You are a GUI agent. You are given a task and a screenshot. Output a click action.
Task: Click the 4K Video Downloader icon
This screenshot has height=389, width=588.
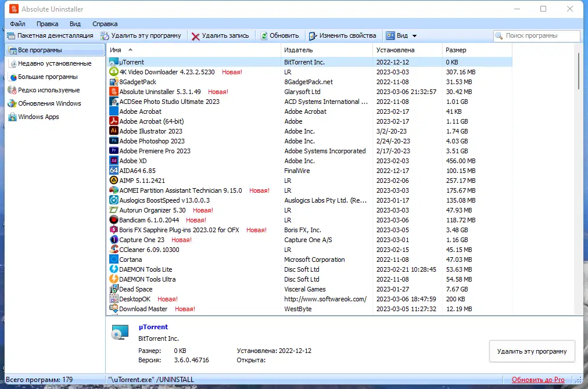114,71
